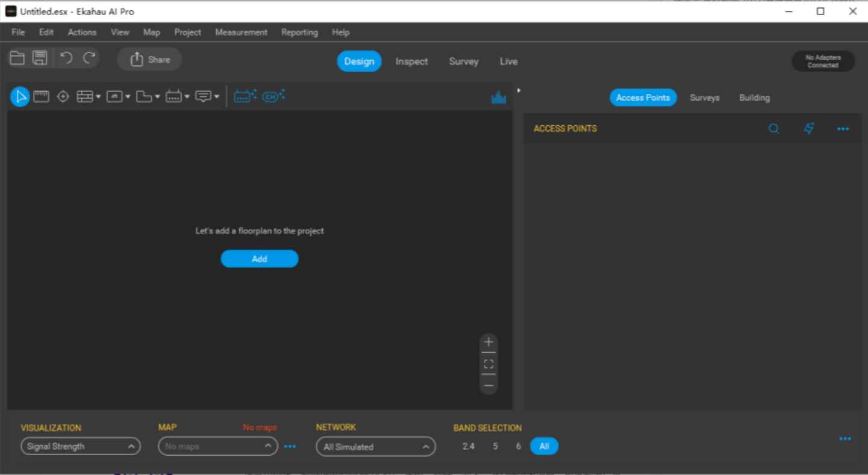Search access points with the magnifier icon
Image resolution: width=868 pixels, height=475 pixels.
pos(773,128)
